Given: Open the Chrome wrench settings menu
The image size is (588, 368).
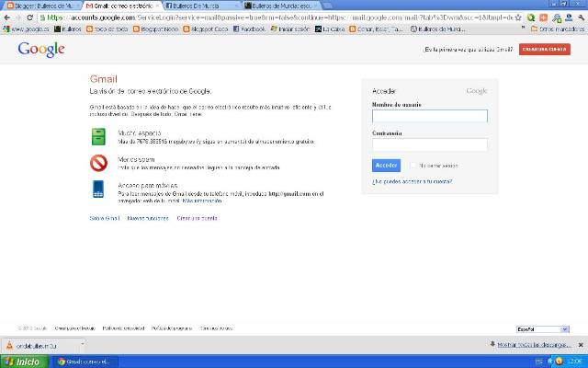Looking at the screenshot, I should click(582, 17).
